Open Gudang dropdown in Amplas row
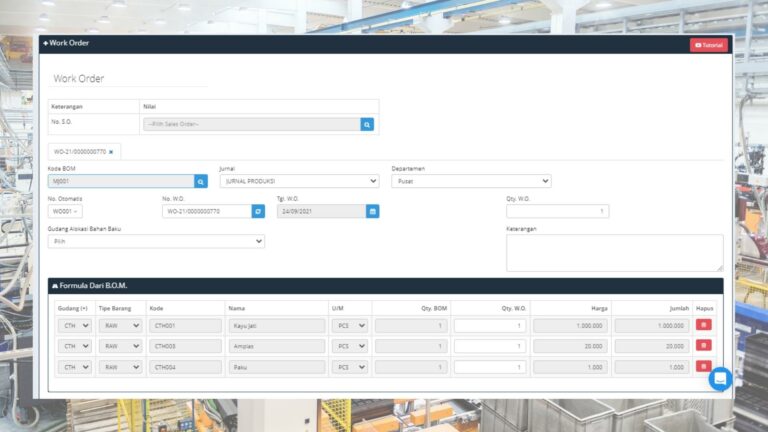The height and width of the screenshot is (432, 768). tap(74, 346)
